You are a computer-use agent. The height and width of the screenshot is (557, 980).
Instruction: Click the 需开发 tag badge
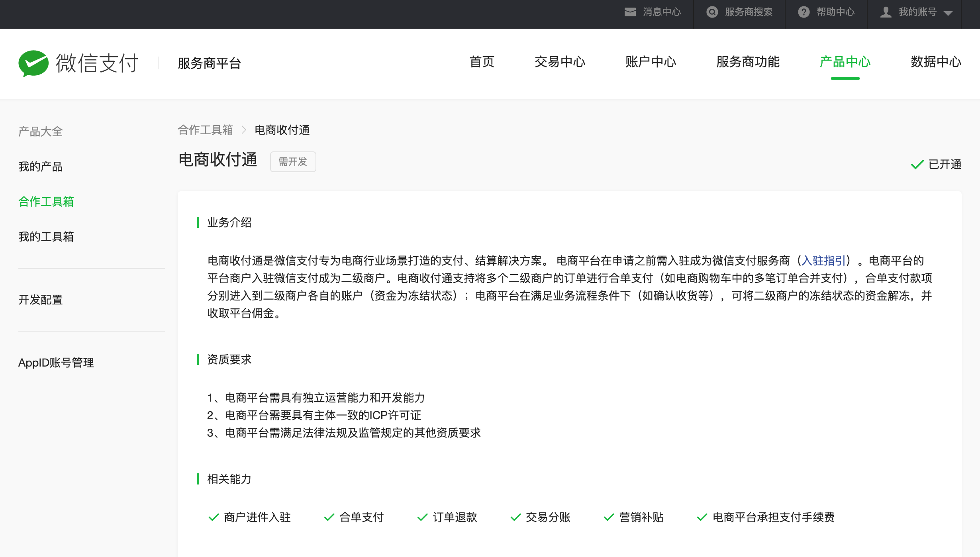[x=293, y=162]
